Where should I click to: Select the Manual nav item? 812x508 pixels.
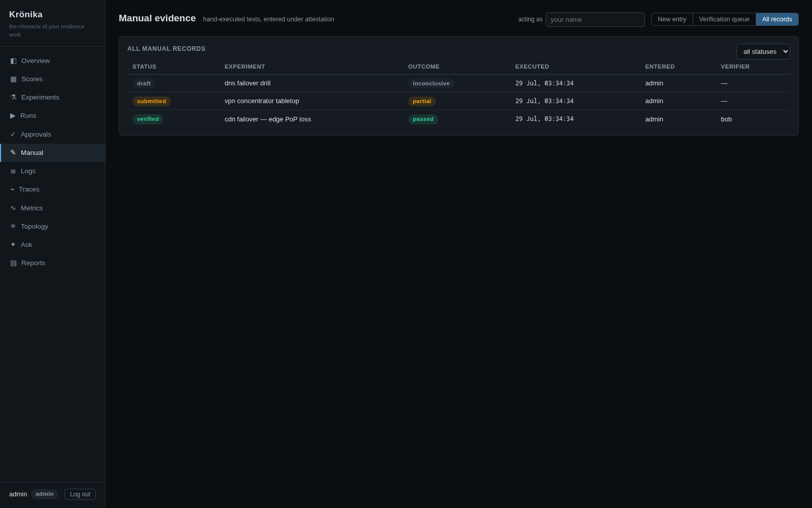pyautogui.click(x=53, y=153)
